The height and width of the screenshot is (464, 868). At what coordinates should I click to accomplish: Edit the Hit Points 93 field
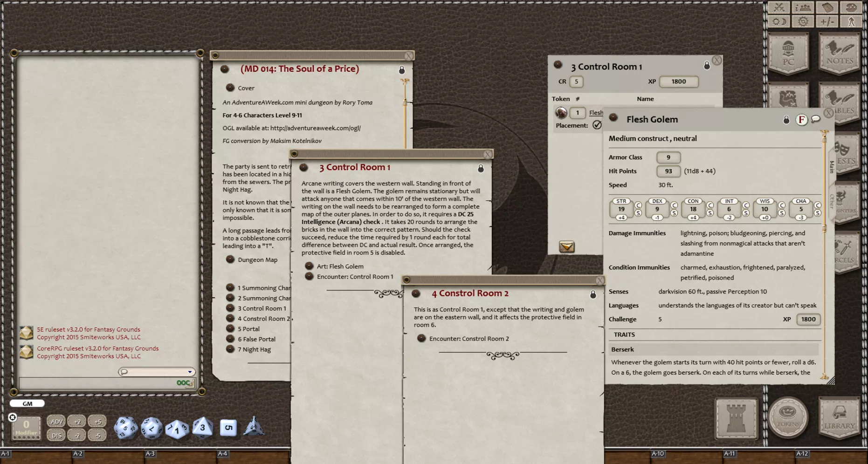pos(668,171)
